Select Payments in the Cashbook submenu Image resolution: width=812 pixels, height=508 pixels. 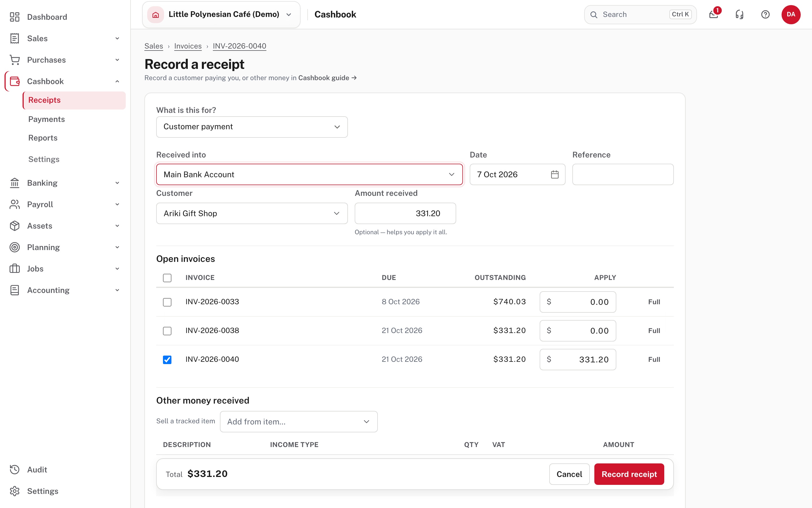47,119
